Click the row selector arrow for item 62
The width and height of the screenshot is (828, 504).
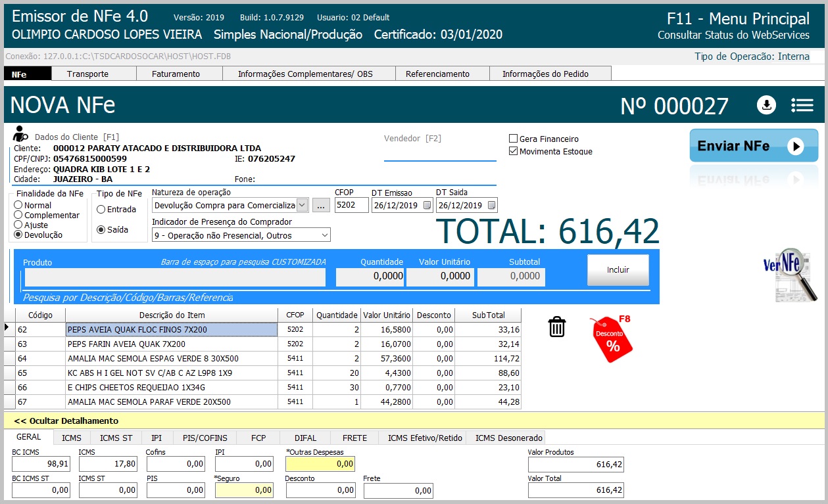point(8,327)
